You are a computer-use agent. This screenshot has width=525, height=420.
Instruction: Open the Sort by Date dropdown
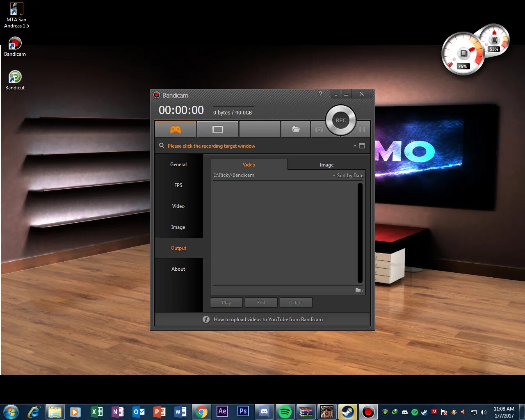pos(348,175)
